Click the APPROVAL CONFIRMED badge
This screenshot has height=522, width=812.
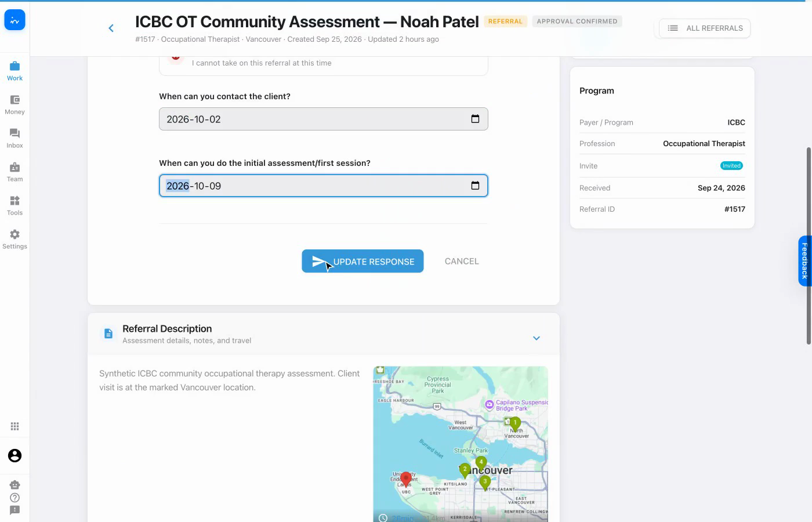click(x=577, y=21)
